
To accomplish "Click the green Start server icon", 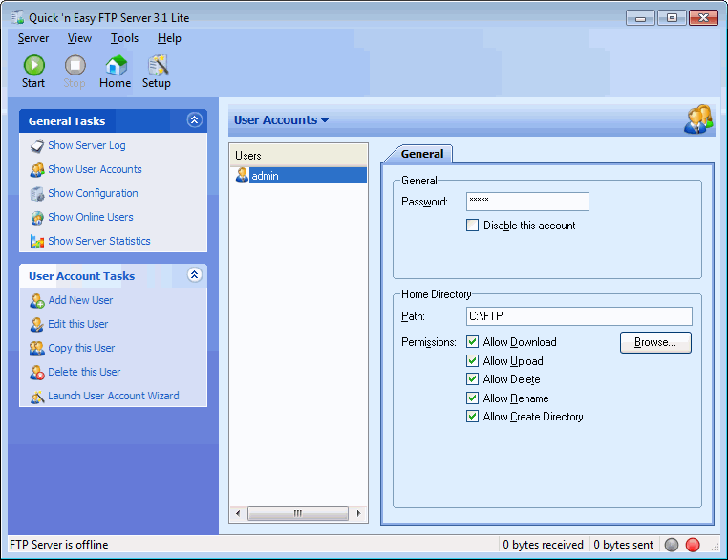I will [x=33, y=66].
